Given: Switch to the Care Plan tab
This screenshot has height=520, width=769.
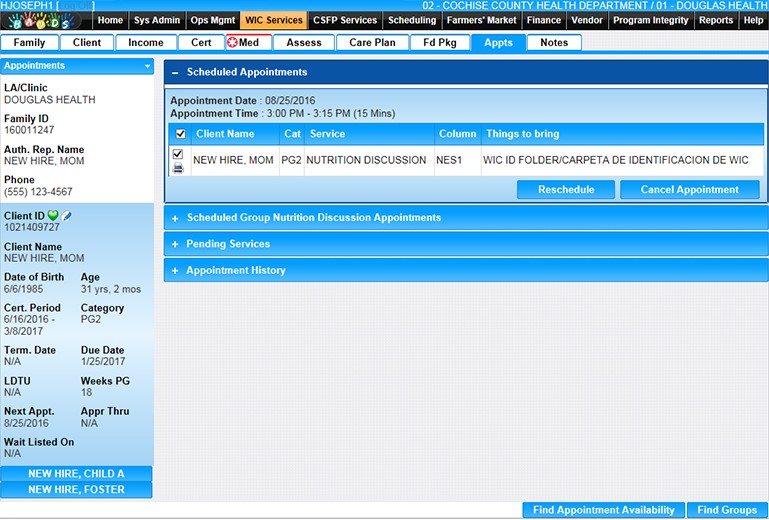Looking at the screenshot, I should (x=372, y=43).
